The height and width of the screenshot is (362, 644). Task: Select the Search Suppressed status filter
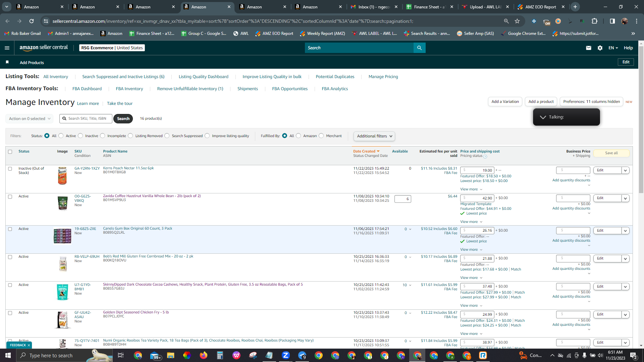pyautogui.click(x=167, y=136)
